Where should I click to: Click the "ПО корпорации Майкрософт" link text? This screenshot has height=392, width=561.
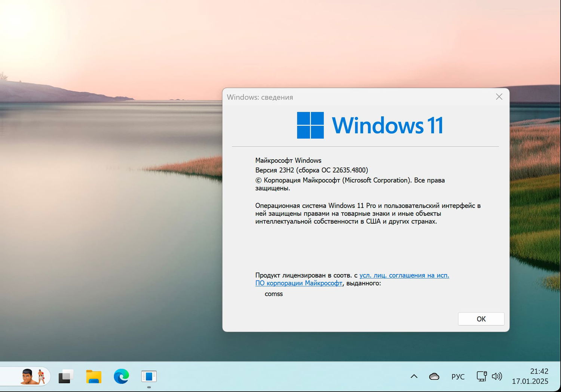298,283
